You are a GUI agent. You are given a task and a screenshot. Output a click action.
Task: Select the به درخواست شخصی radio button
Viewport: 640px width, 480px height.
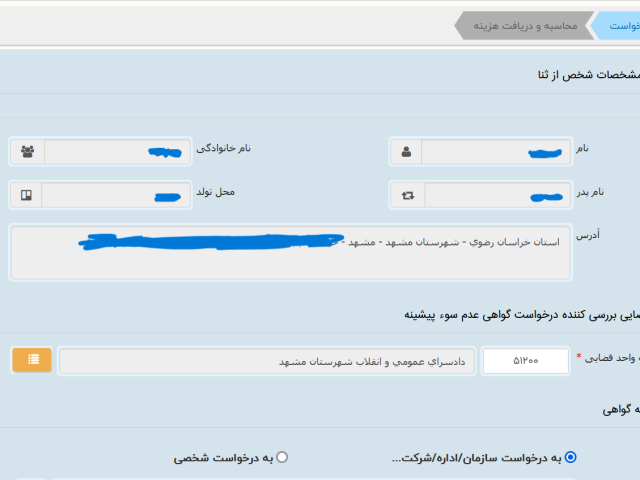(282, 457)
